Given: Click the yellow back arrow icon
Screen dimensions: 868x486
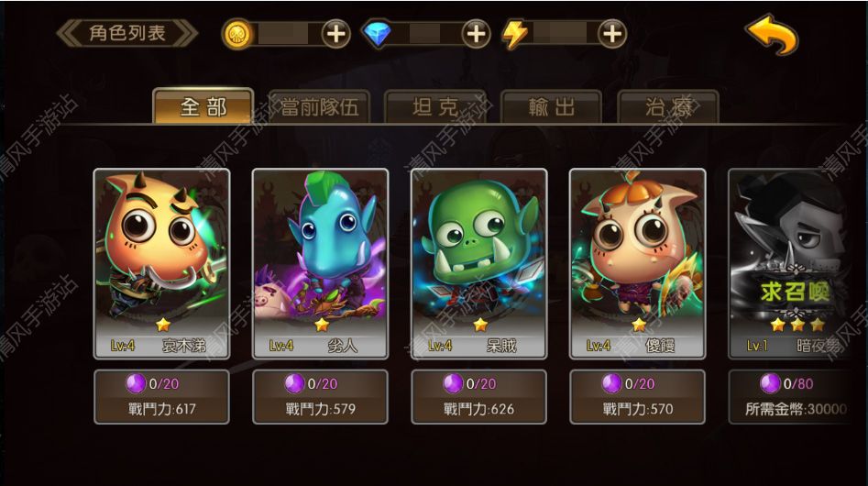Looking at the screenshot, I should (x=773, y=36).
